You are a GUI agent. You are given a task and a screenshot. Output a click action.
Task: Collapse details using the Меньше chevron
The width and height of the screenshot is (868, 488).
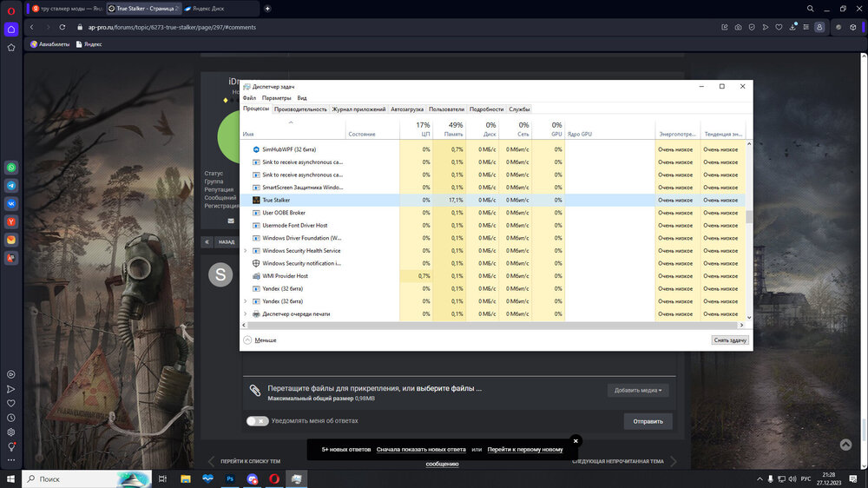(x=247, y=340)
